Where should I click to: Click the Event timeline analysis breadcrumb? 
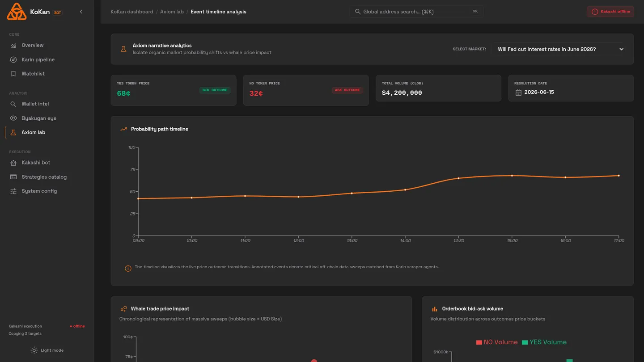pyautogui.click(x=218, y=12)
